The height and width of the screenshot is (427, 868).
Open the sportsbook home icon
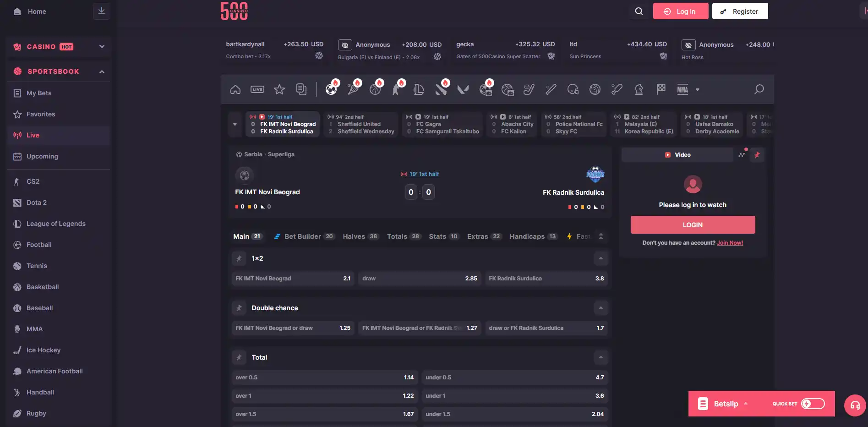pos(235,89)
